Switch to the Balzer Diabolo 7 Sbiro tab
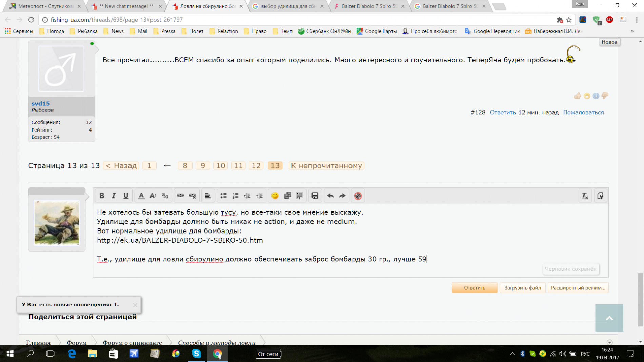Screen dimensions: 644x362 pyautogui.click(x=369, y=6)
